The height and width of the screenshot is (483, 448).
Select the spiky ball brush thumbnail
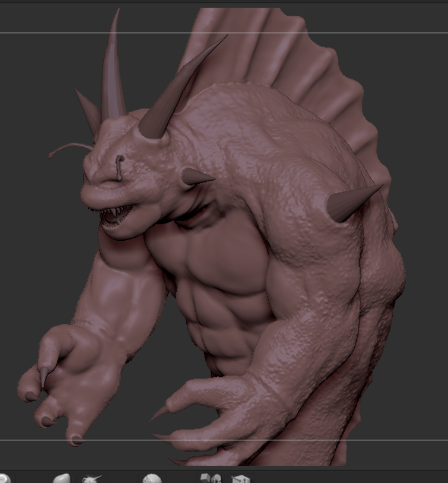point(92,479)
